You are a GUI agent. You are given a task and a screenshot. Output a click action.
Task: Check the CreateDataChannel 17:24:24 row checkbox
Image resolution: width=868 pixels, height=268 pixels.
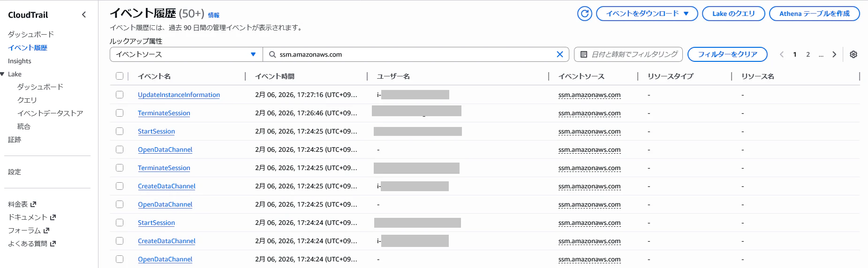click(x=120, y=241)
